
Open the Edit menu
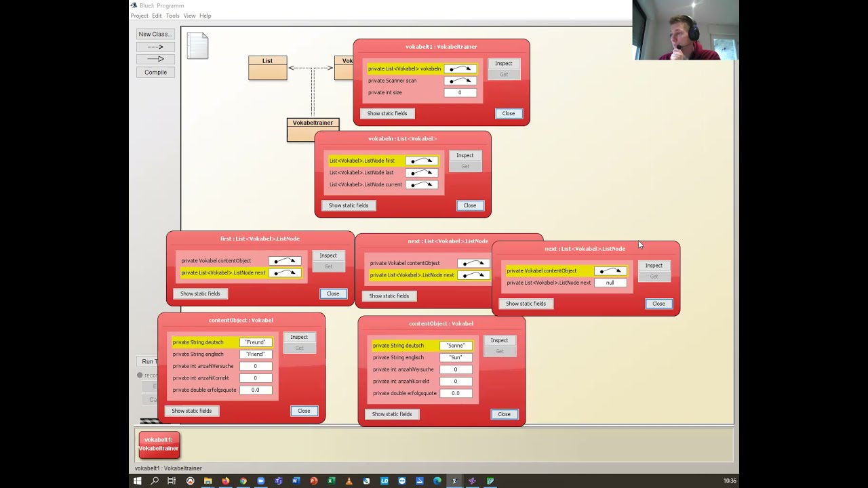[x=157, y=16]
